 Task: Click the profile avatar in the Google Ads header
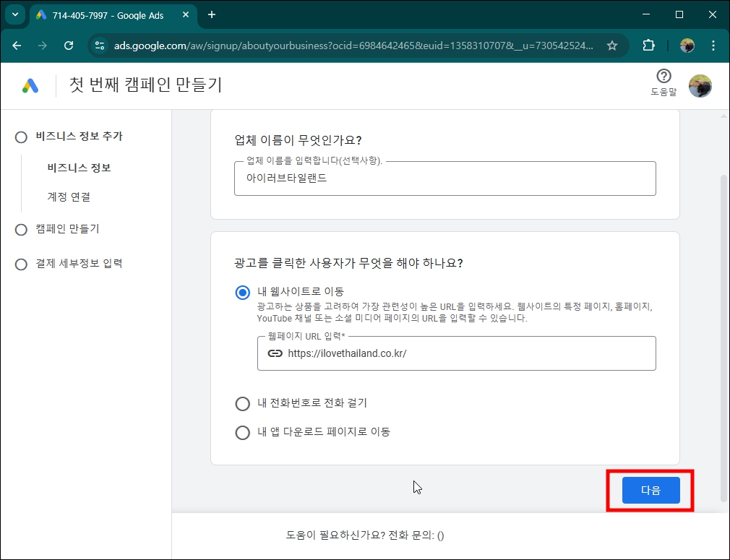[700, 85]
